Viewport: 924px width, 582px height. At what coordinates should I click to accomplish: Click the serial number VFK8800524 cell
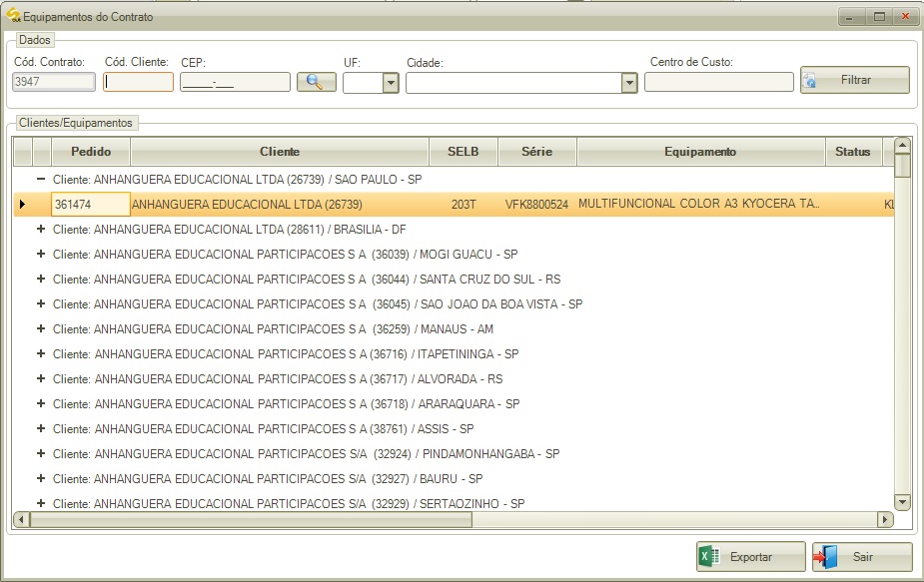pyautogui.click(x=536, y=205)
